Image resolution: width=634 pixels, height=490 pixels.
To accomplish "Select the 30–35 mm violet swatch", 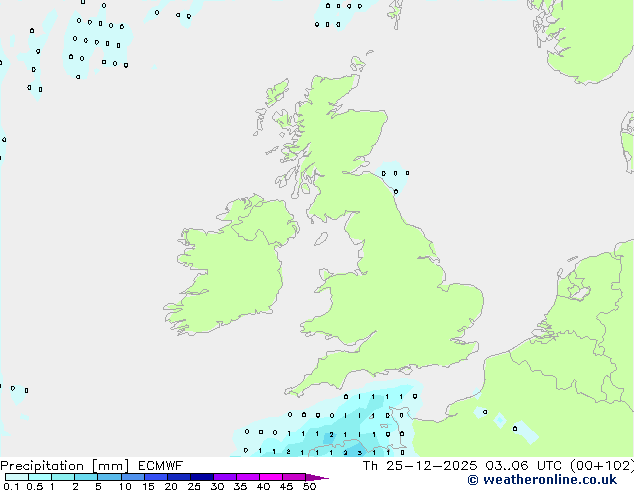I will click(x=224, y=477).
